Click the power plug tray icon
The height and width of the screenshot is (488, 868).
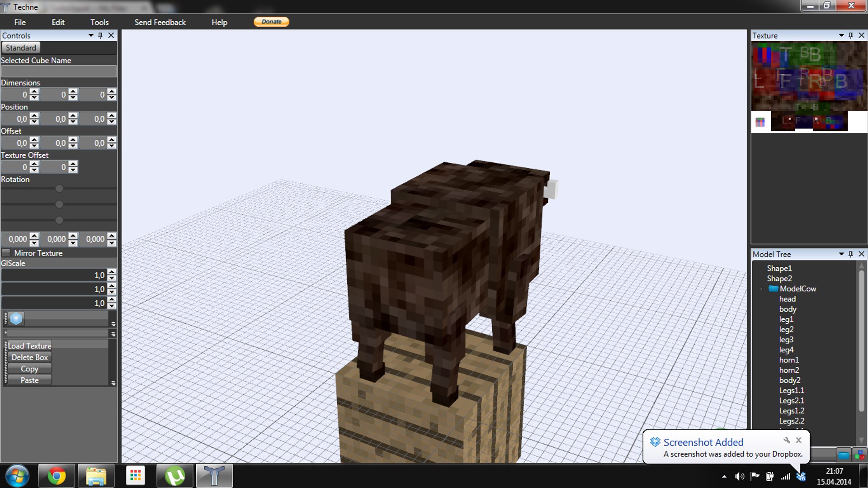[x=769, y=476]
